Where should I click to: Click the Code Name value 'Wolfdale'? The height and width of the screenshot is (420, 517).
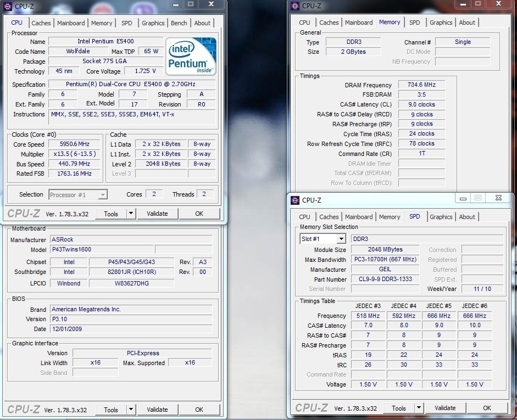coord(78,51)
